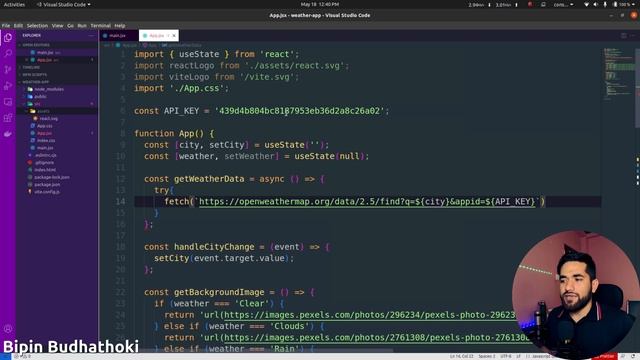Collapse the WEATHER-APP folder section

[x=56, y=82]
